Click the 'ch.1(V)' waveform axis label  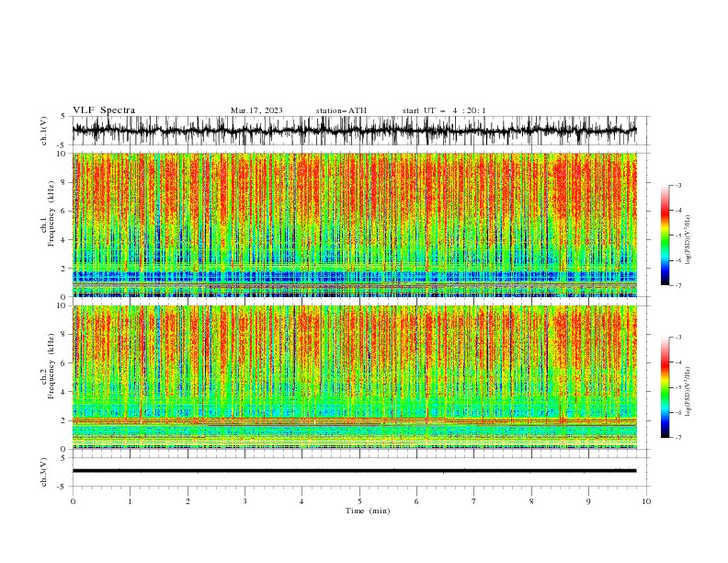pos(44,131)
